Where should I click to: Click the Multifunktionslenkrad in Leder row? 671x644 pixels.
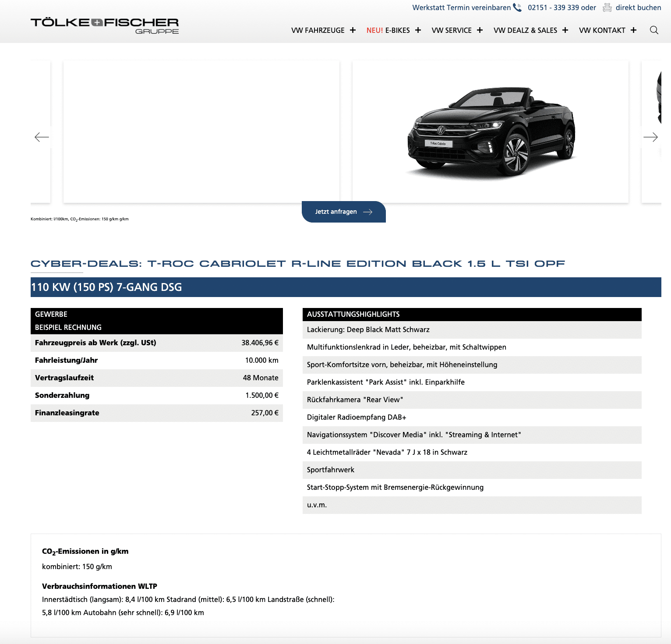(x=472, y=347)
